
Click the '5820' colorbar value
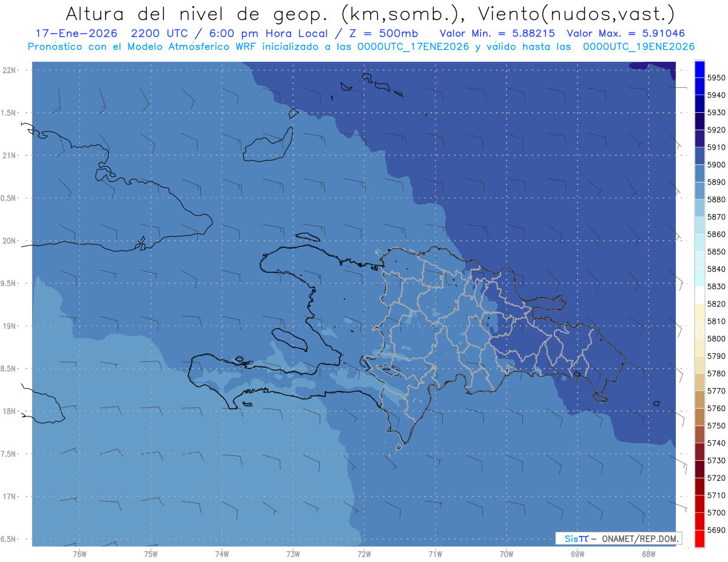pyautogui.click(x=716, y=304)
